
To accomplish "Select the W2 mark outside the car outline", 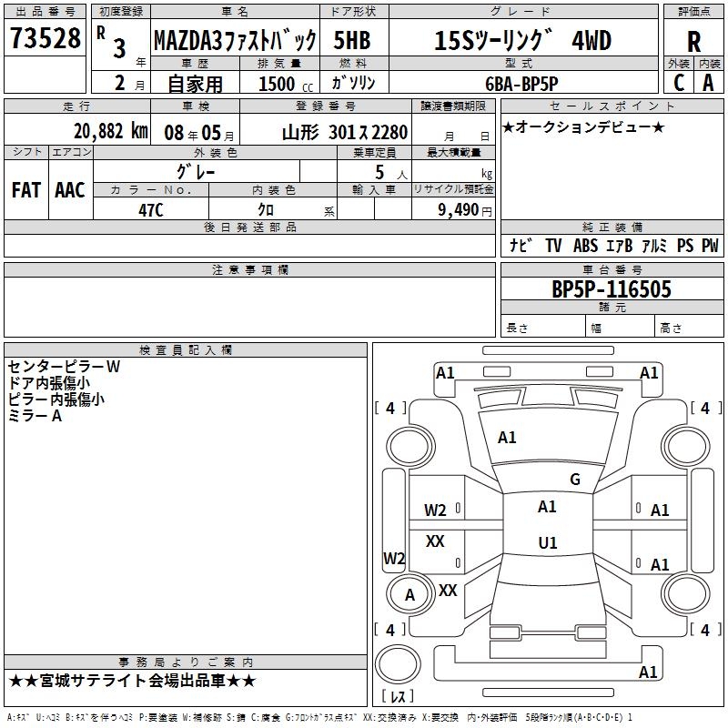I will click(394, 558).
